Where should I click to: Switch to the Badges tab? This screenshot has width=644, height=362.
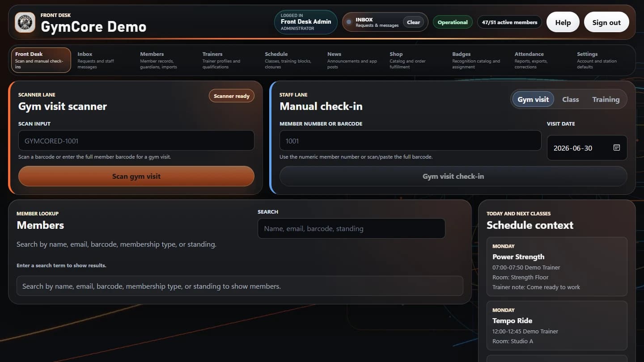click(478, 60)
